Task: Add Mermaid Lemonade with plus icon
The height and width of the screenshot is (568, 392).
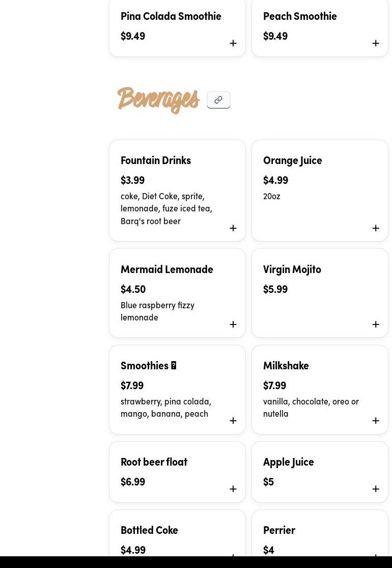Action: pyautogui.click(x=233, y=324)
